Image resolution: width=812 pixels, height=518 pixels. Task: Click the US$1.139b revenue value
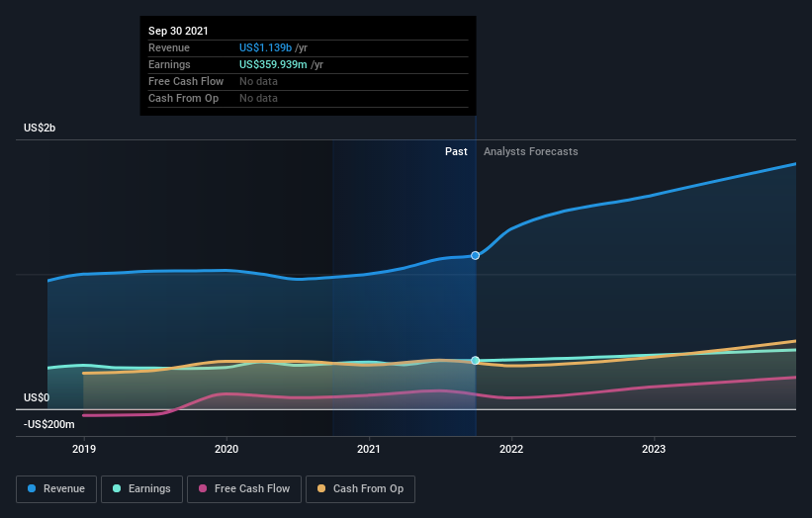[x=266, y=47]
